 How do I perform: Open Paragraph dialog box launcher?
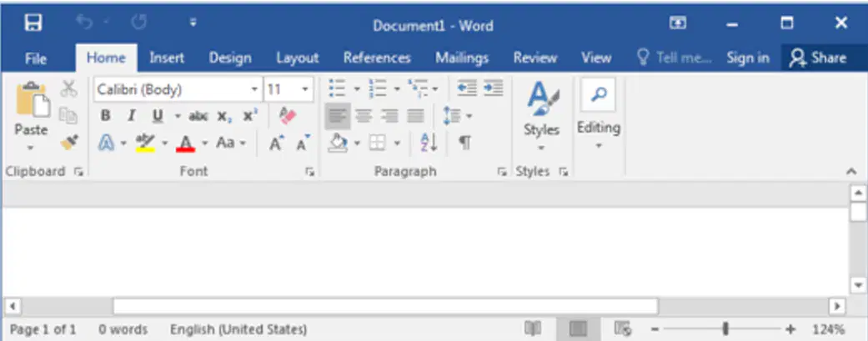pyautogui.click(x=502, y=172)
